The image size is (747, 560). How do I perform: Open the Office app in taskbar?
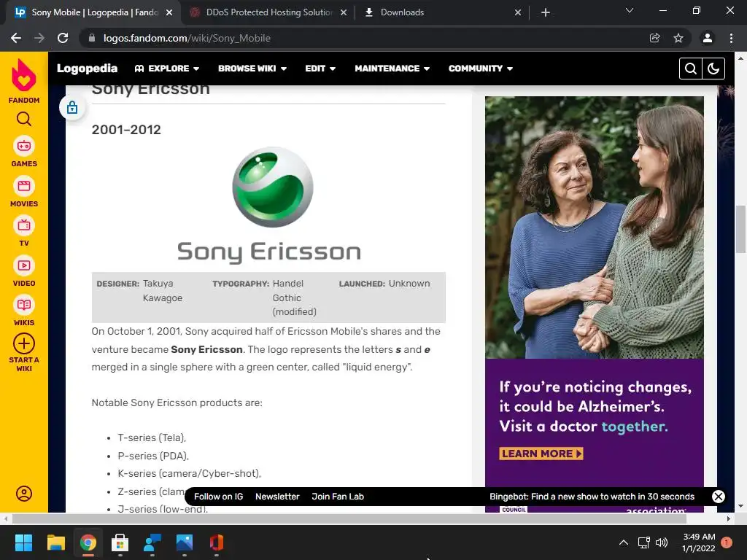pyautogui.click(x=217, y=542)
